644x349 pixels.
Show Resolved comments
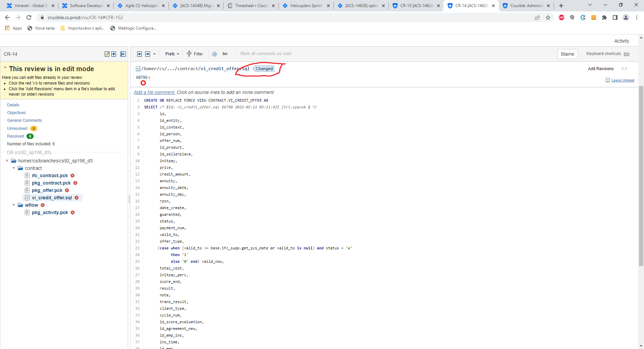[15, 136]
